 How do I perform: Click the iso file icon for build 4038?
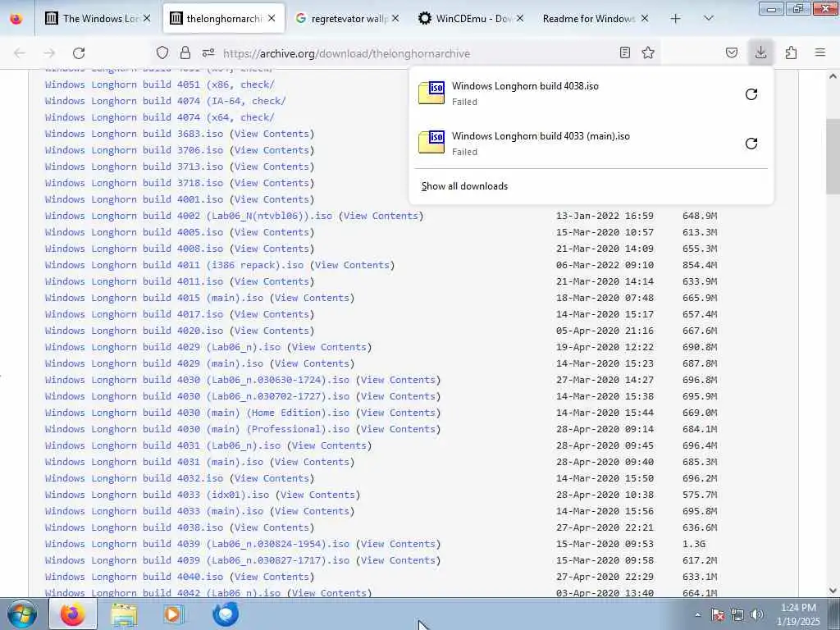[x=431, y=93]
